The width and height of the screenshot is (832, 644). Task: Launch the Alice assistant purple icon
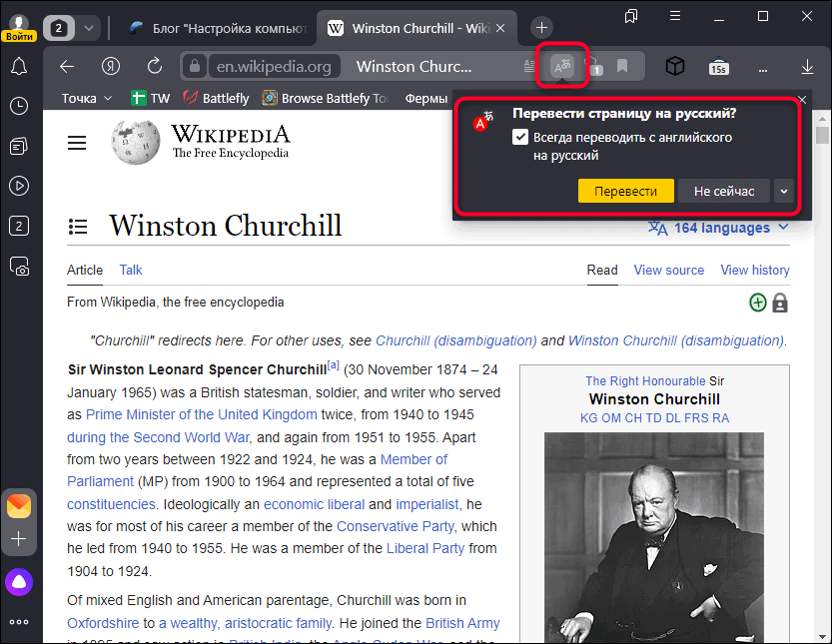(19, 582)
